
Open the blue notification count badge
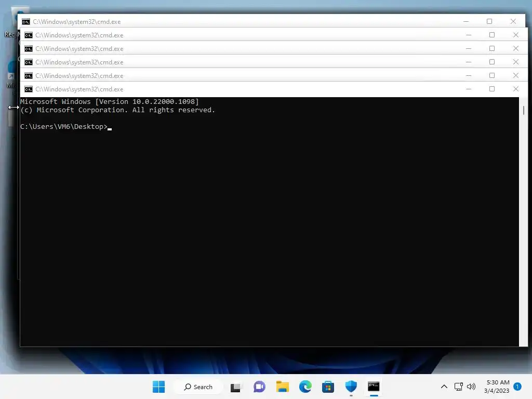click(517, 387)
